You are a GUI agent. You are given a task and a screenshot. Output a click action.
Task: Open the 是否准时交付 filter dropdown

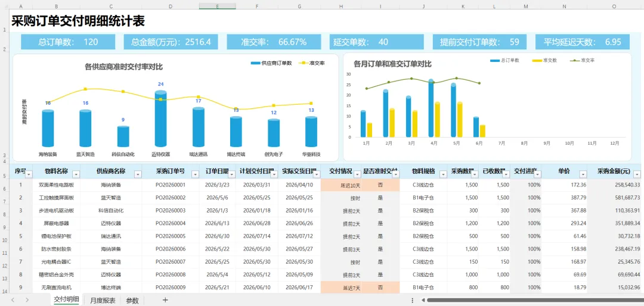[395, 174]
